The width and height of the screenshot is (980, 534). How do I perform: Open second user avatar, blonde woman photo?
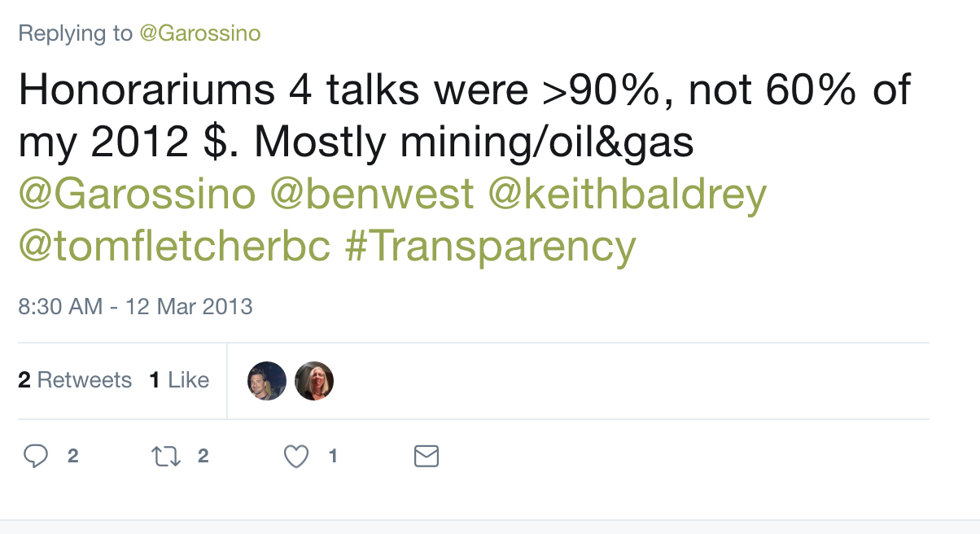point(314,381)
